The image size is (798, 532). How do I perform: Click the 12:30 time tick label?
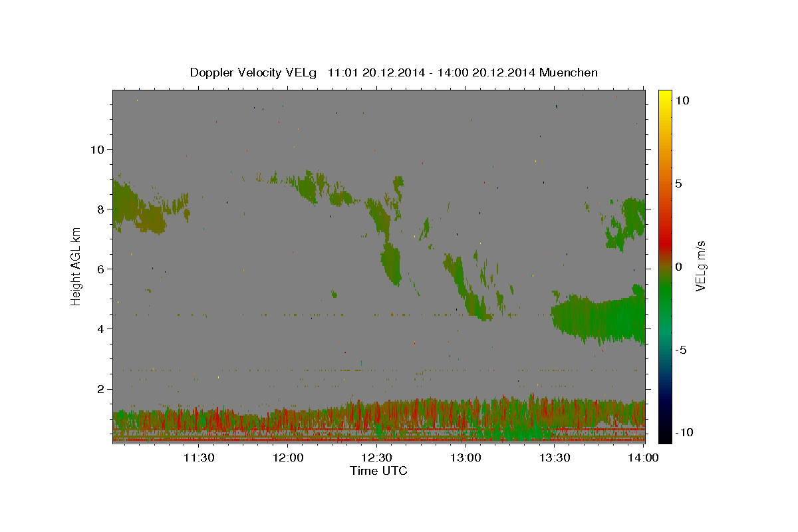click(376, 458)
